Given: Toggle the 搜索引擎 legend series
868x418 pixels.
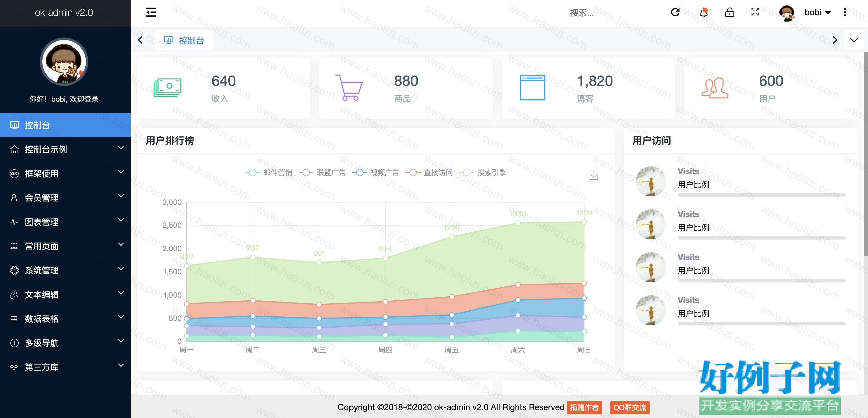Looking at the screenshot, I should [x=483, y=173].
